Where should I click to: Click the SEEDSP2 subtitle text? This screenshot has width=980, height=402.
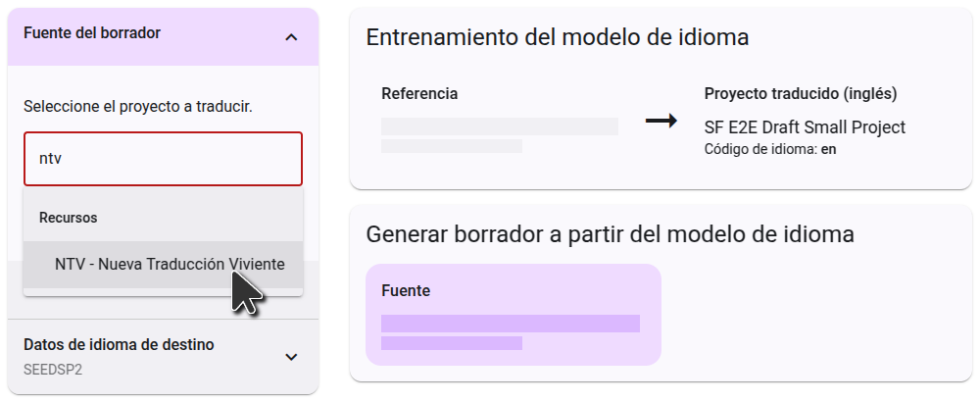click(x=53, y=370)
